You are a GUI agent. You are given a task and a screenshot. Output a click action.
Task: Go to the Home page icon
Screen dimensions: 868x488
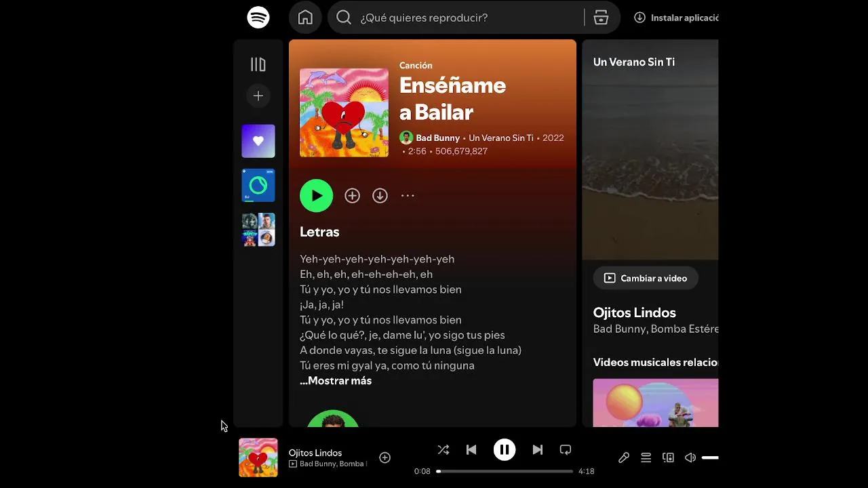(305, 18)
